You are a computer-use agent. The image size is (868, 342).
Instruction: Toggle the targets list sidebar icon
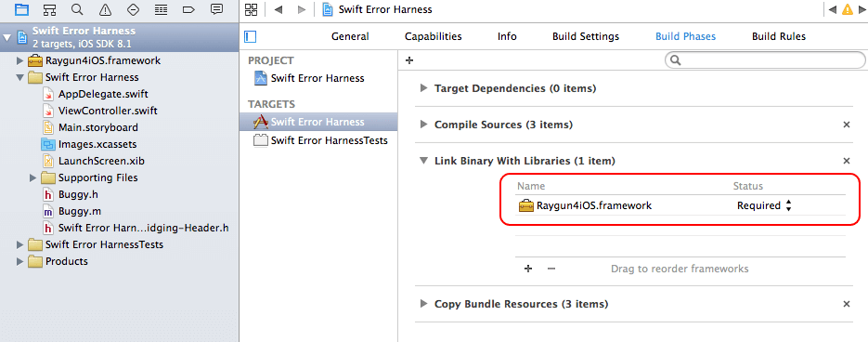point(251,36)
